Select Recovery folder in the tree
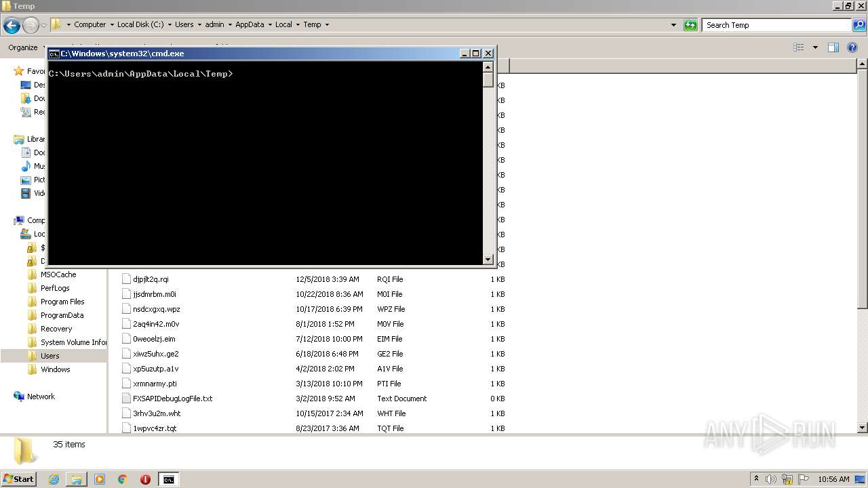Image resolution: width=868 pixels, height=488 pixels. coord(56,329)
